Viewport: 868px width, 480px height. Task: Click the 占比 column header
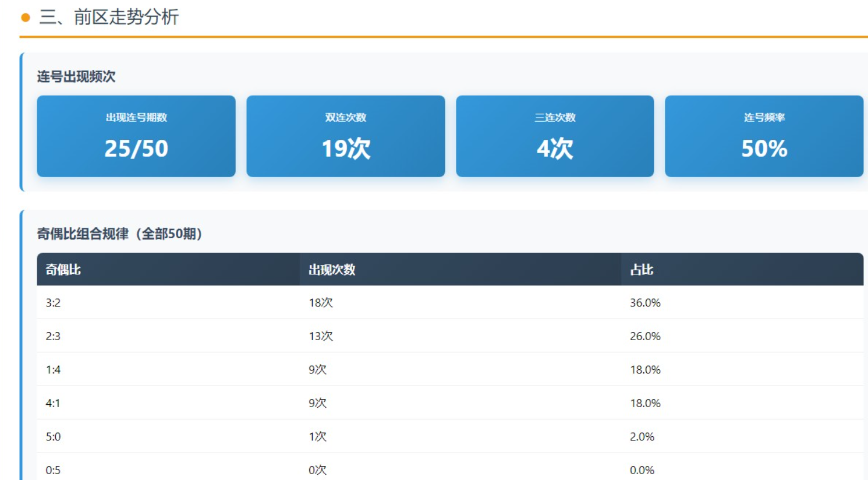642,270
